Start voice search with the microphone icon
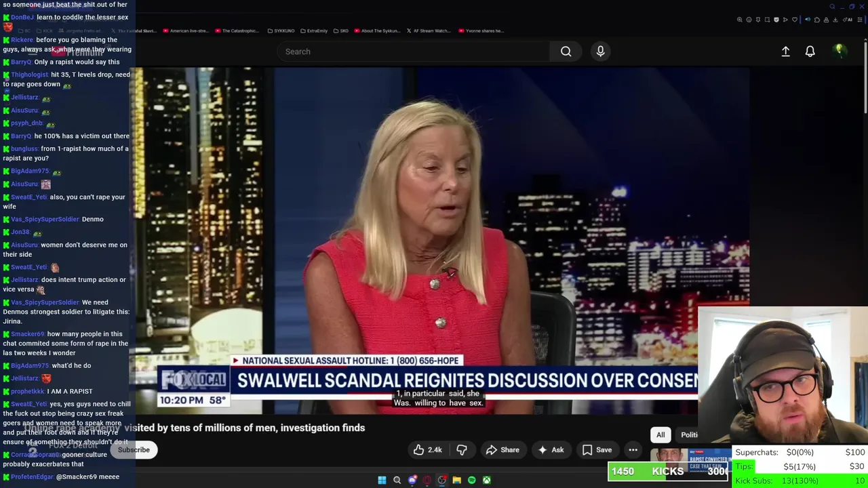The width and height of the screenshot is (868, 488). pos(600,52)
